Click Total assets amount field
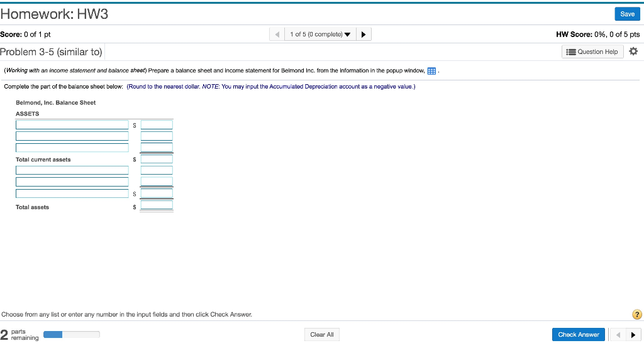Screen dimensions: 644x348 point(157,205)
